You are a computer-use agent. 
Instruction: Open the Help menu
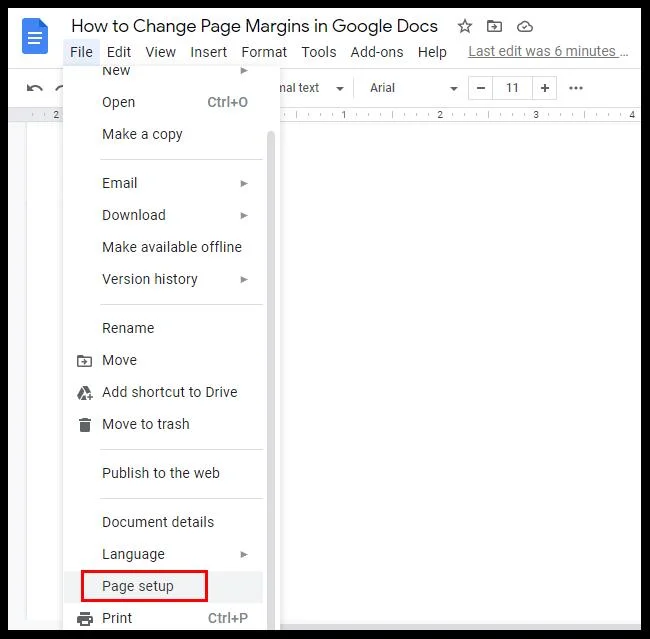tap(432, 52)
